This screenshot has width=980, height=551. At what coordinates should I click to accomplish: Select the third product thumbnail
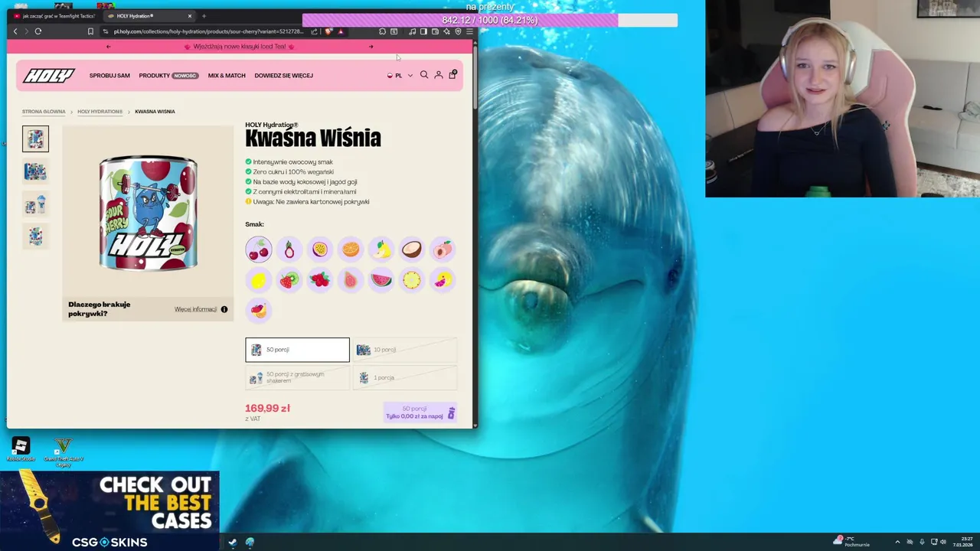(35, 204)
